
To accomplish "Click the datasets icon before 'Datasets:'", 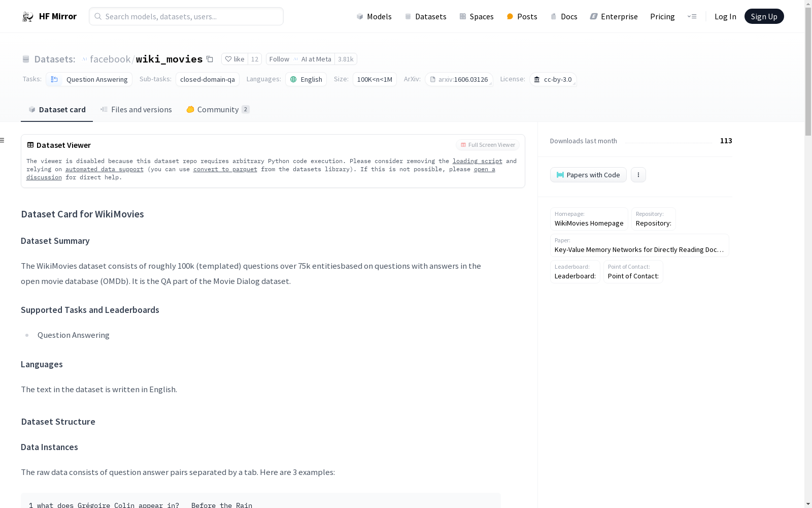I will point(26,59).
